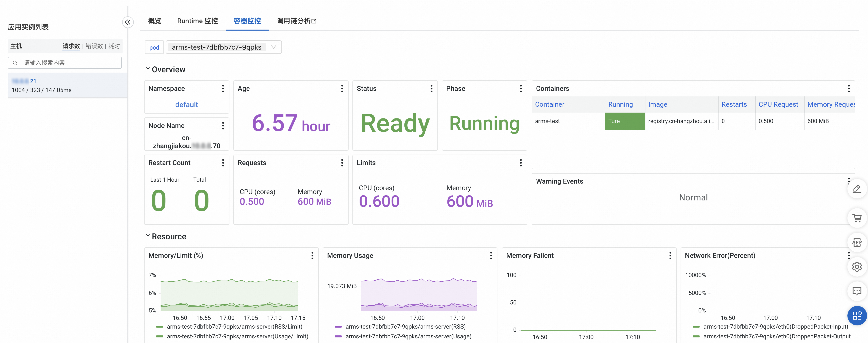Open the pod selection dropdown
This screenshot has height=343, width=868.
coord(224,47)
